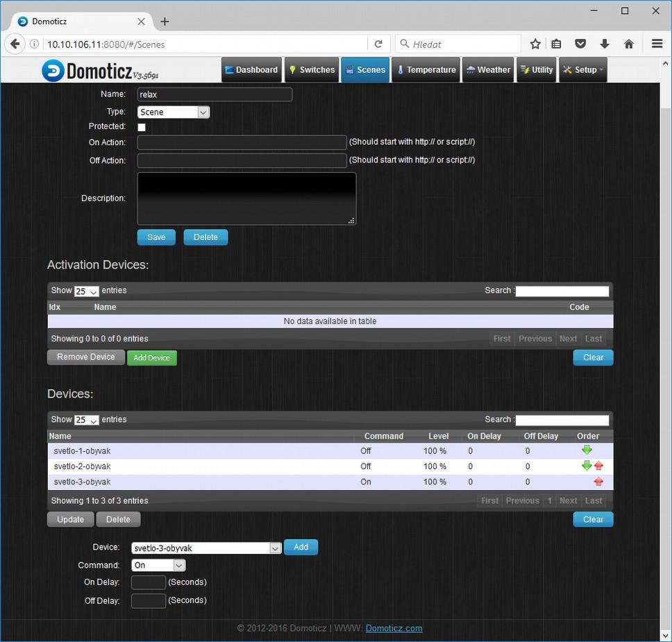Click the On Delay seconds field

pyautogui.click(x=149, y=582)
